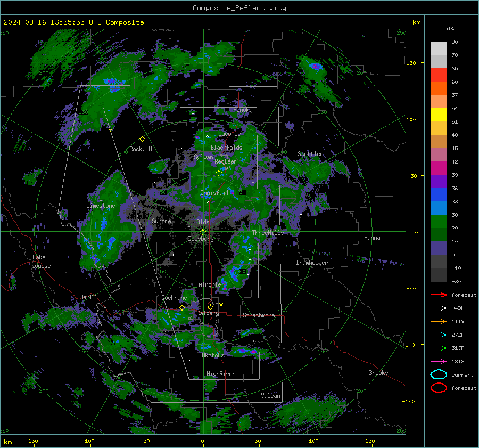Click the Blackfalds city label
This screenshot has width=479, height=448.
click(226, 148)
